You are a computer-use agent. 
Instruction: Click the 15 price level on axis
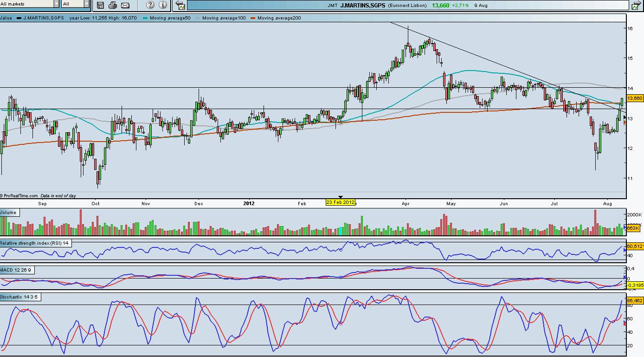pyautogui.click(x=631, y=58)
